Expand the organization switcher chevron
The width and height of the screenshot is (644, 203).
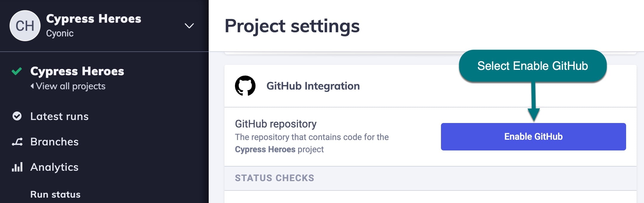click(189, 26)
